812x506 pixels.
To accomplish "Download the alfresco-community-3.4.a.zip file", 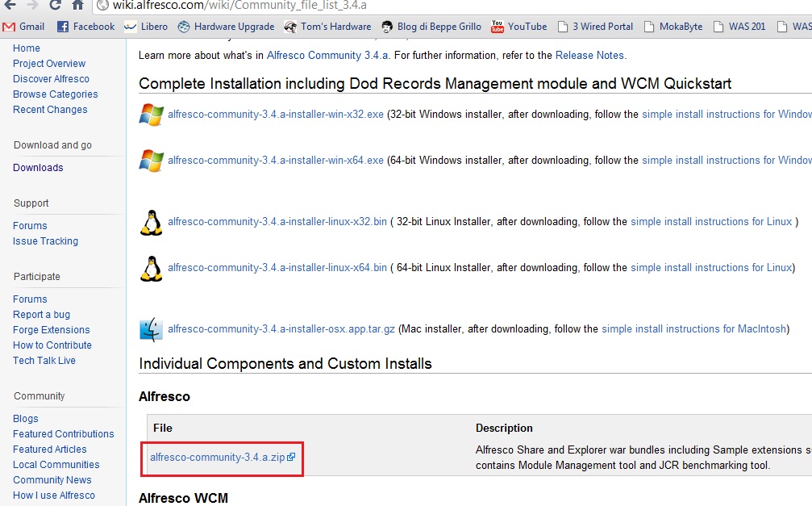I will (218, 458).
